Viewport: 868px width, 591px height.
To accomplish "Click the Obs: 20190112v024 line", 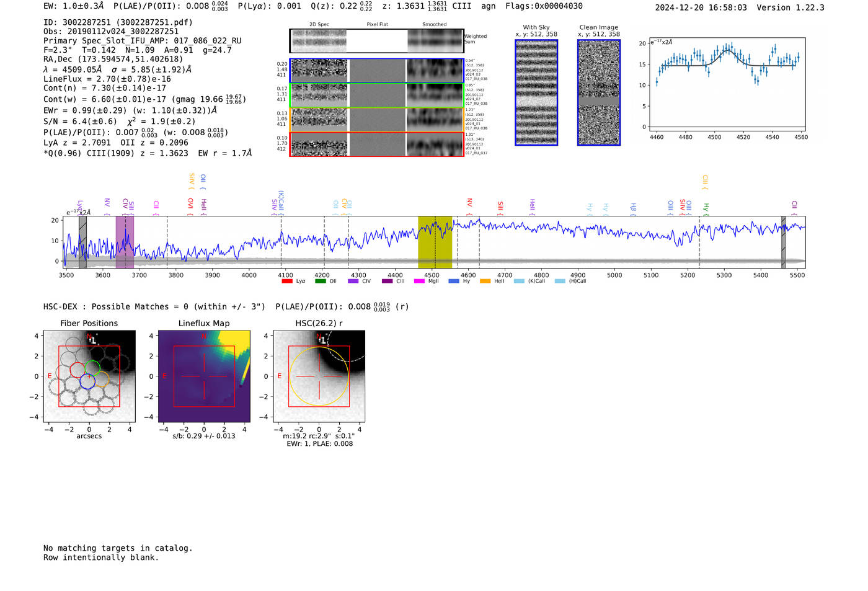I will click(x=111, y=32).
